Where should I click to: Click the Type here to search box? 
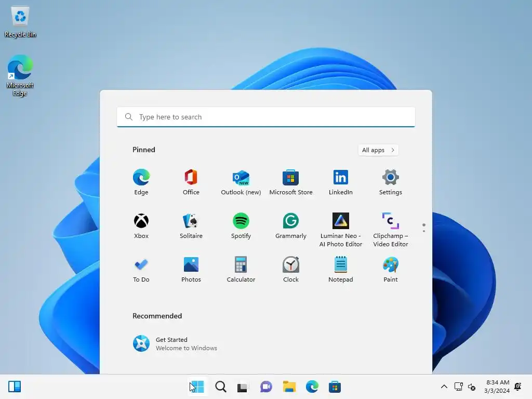pyautogui.click(x=265, y=117)
